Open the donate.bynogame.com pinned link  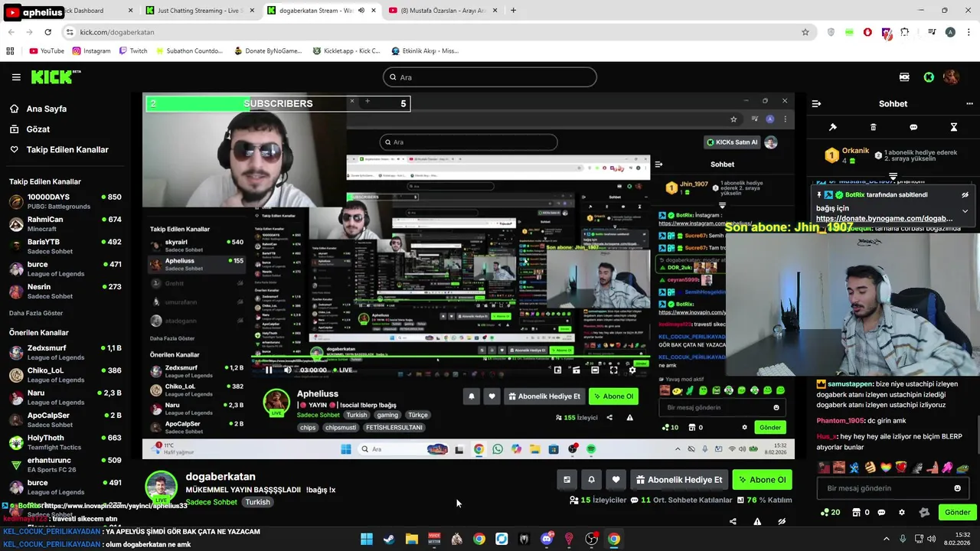tap(884, 218)
